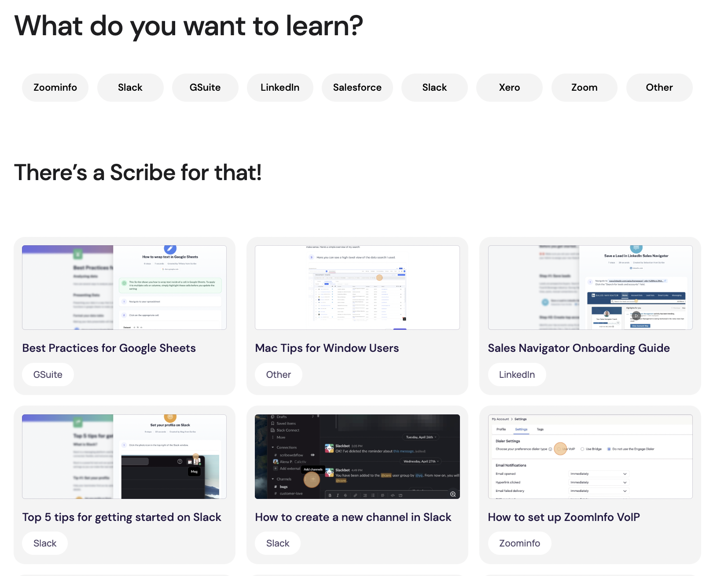Select Do not use the Engage Dialer option

[609, 449]
